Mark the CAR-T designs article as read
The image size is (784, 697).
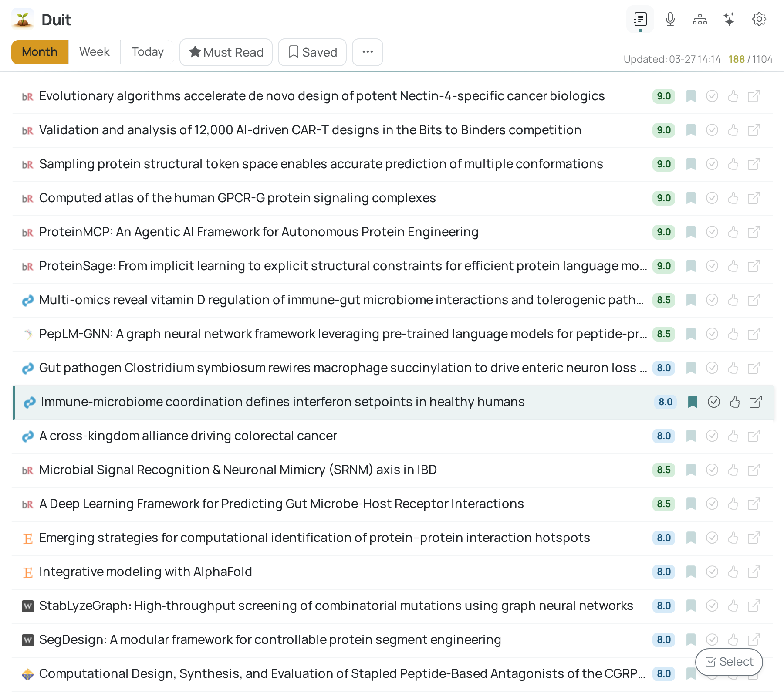tap(712, 130)
